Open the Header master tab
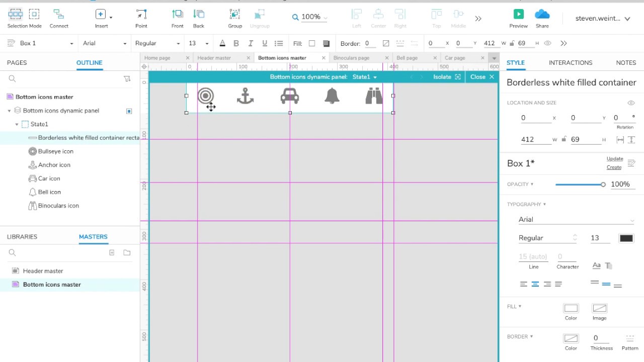The width and height of the screenshot is (644, 362). tap(214, 58)
